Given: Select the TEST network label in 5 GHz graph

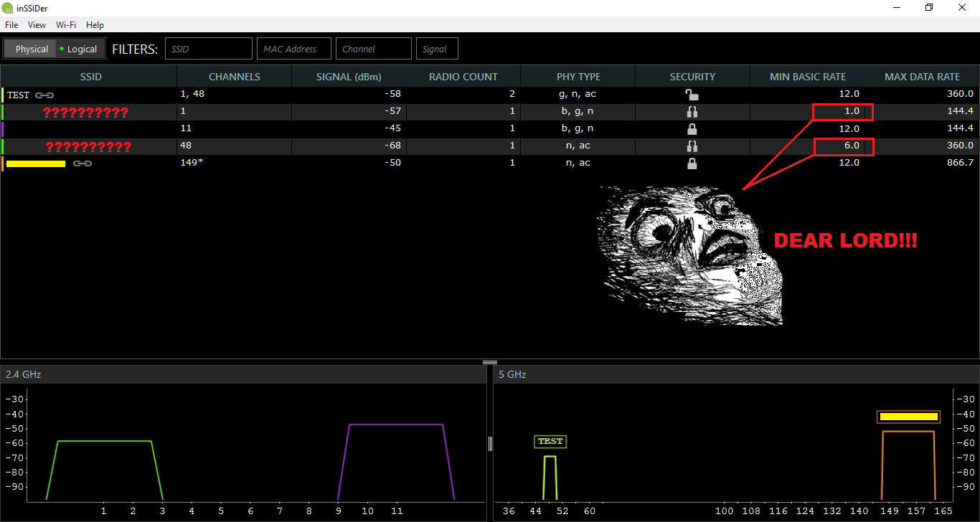Looking at the screenshot, I should (550, 442).
